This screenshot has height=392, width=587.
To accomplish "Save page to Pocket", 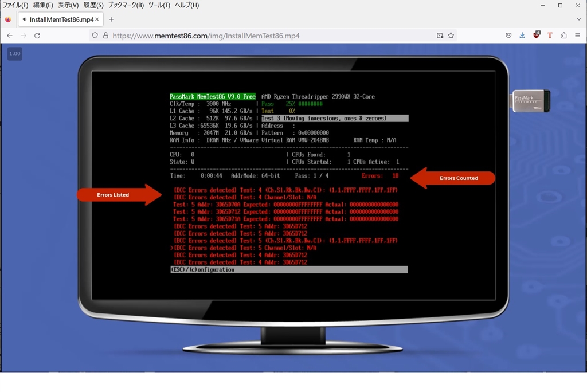I will (508, 36).
